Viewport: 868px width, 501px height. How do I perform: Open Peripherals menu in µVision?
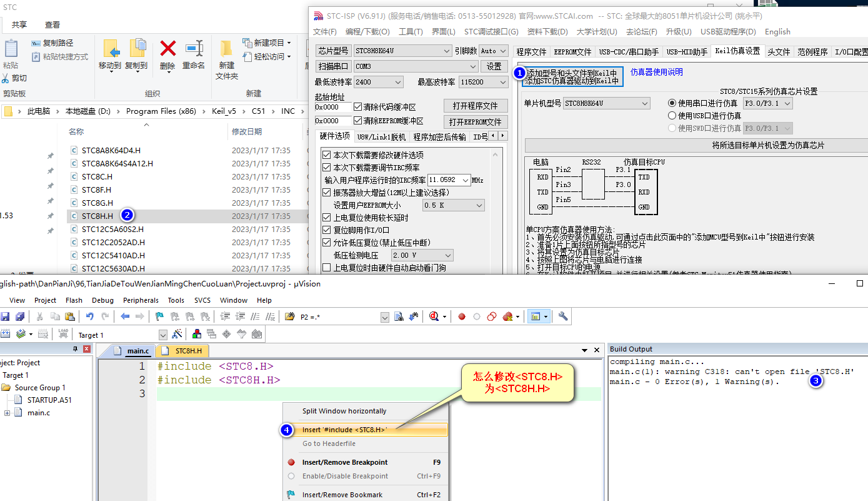pyautogui.click(x=141, y=300)
